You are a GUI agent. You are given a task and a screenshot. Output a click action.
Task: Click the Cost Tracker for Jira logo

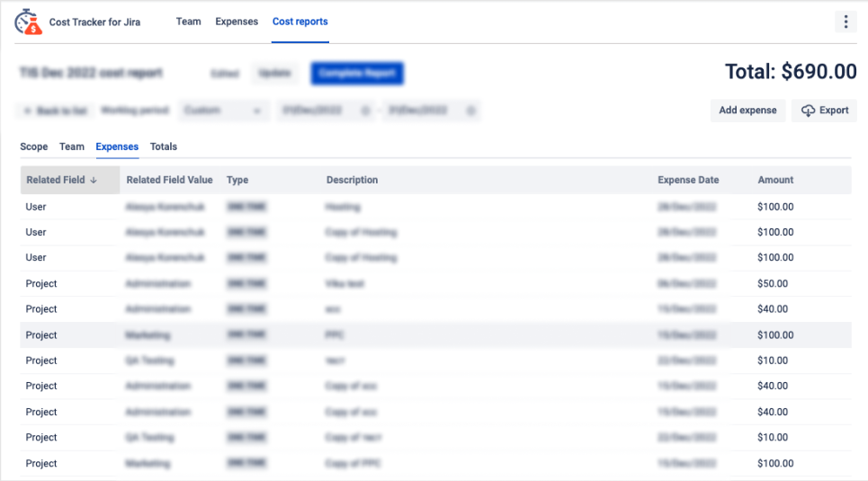29,22
